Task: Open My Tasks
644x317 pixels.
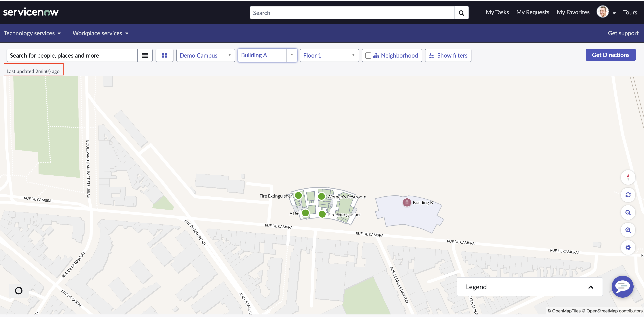Action: coord(497,12)
